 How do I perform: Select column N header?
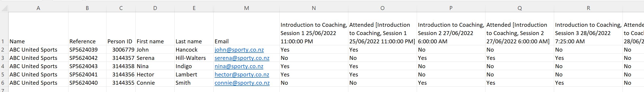coord(314,8)
